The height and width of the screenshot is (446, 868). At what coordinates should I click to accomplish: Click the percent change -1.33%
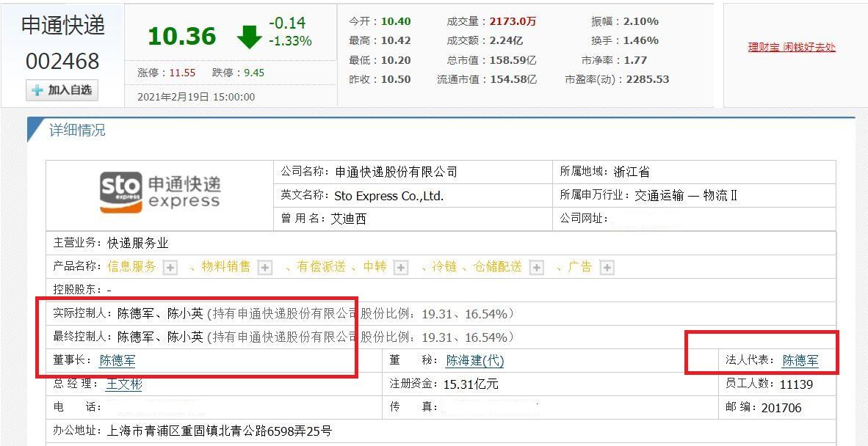[x=290, y=42]
